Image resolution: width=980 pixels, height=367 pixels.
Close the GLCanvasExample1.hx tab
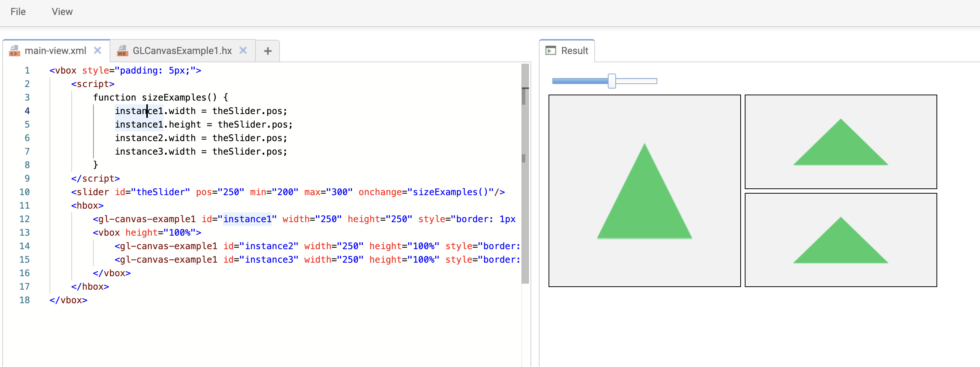pos(243,50)
